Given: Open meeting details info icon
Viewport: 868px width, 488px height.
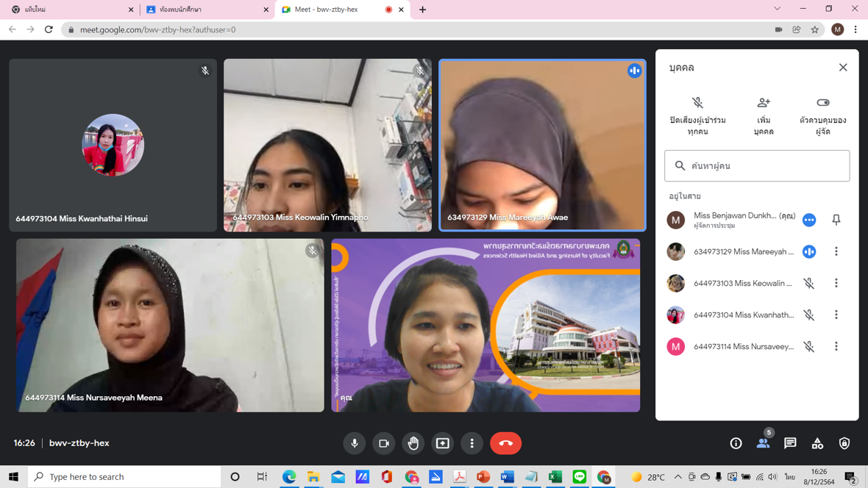Looking at the screenshot, I should (736, 443).
